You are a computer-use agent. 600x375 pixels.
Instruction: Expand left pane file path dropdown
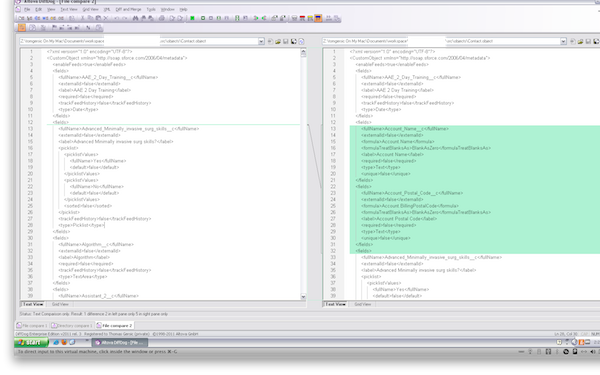[x=261, y=41]
